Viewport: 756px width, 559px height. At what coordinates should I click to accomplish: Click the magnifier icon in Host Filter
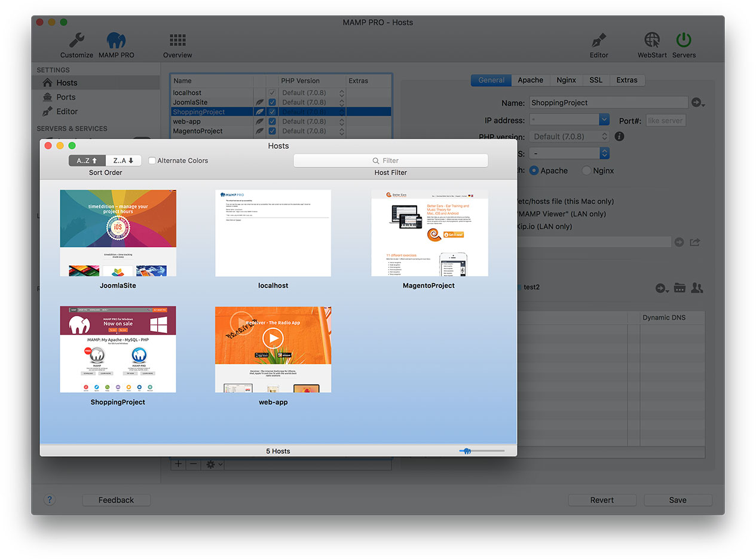376,161
